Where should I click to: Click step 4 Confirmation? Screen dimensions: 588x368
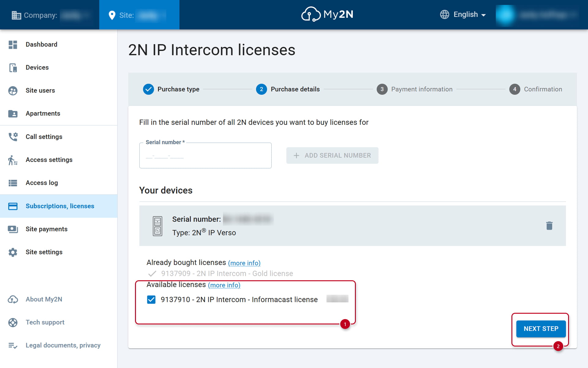[536, 89]
